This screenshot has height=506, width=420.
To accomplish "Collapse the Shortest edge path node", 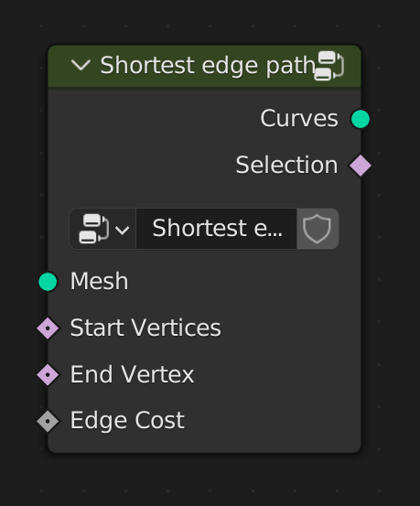I will [x=81, y=65].
